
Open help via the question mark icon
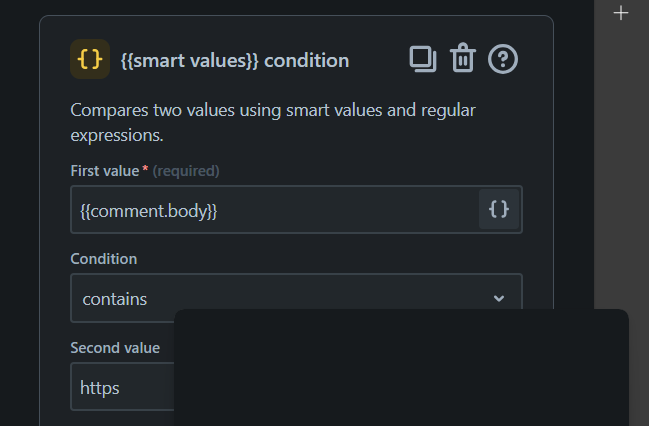coord(502,60)
